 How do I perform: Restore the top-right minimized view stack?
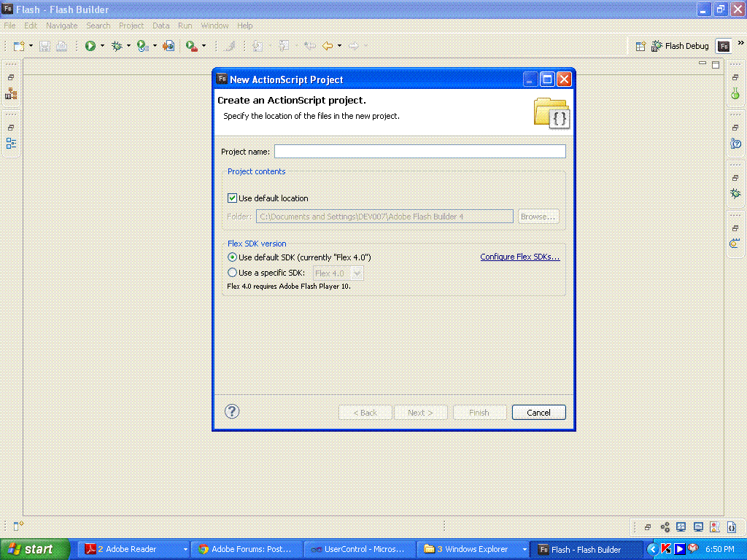(x=735, y=77)
